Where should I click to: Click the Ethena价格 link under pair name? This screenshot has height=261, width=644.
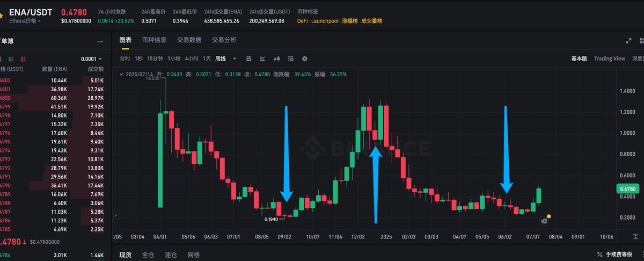pyautogui.click(x=25, y=21)
